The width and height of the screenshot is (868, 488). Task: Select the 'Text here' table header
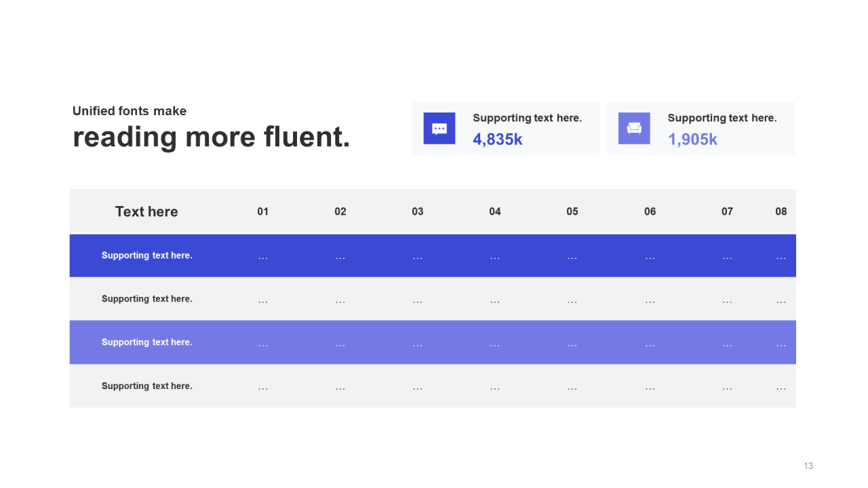(146, 211)
